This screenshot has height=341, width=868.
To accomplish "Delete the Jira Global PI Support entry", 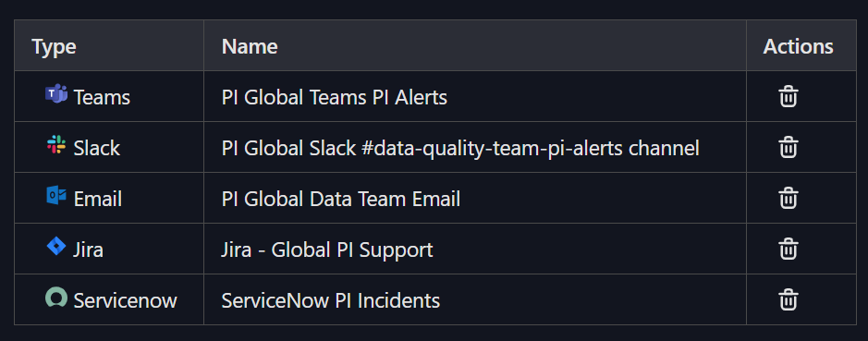I will (x=788, y=250).
